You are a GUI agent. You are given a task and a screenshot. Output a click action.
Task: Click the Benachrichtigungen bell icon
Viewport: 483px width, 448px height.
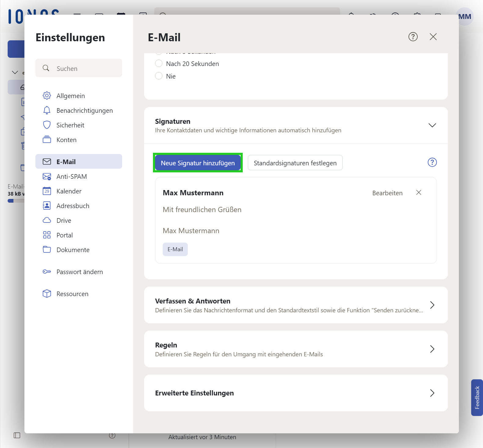47,110
